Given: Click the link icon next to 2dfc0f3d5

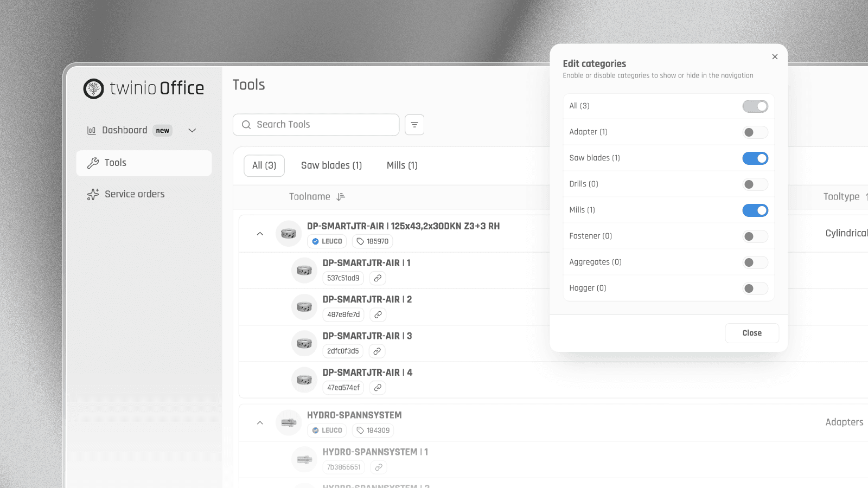Looking at the screenshot, I should 377,351.
